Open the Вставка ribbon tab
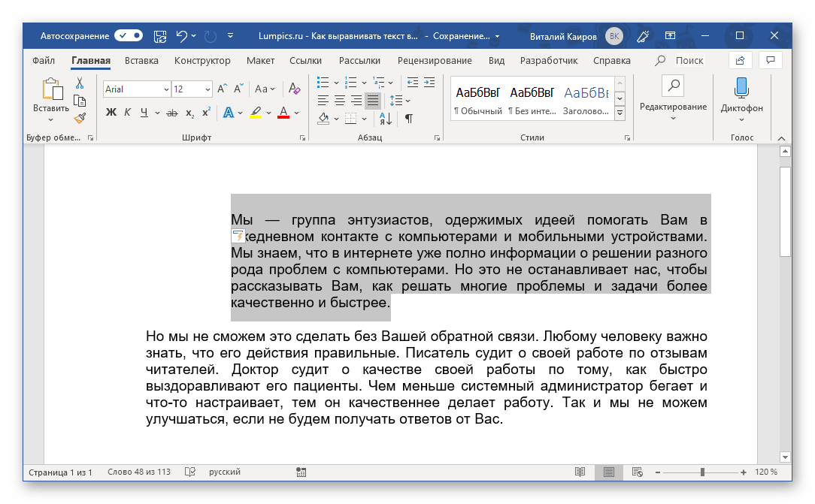The image size is (815, 504). [141, 61]
